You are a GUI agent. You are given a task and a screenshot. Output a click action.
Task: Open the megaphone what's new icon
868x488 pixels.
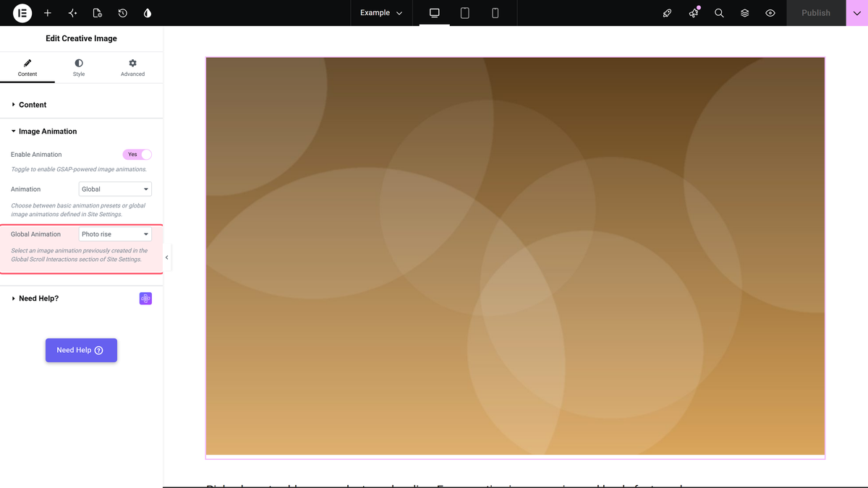[x=694, y=13]
